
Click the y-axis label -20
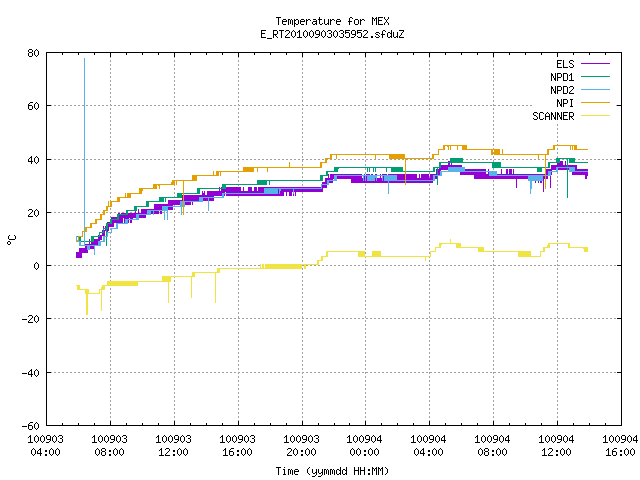(31, 320)
